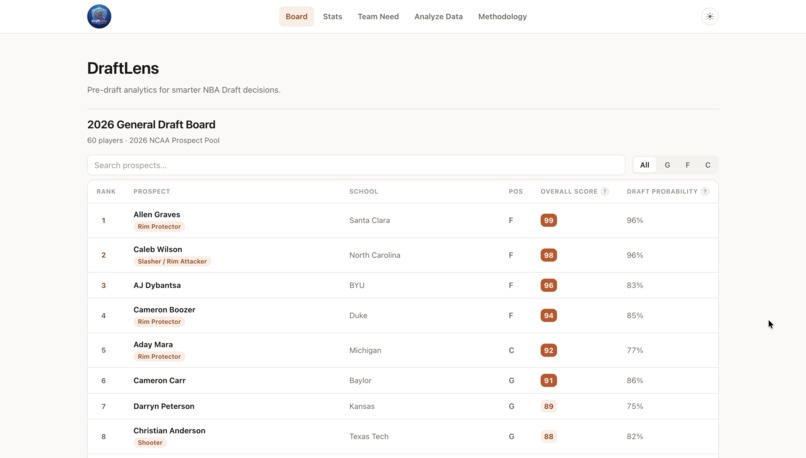
Task: Click the Overall Score column header
Action: click(569, 191)
